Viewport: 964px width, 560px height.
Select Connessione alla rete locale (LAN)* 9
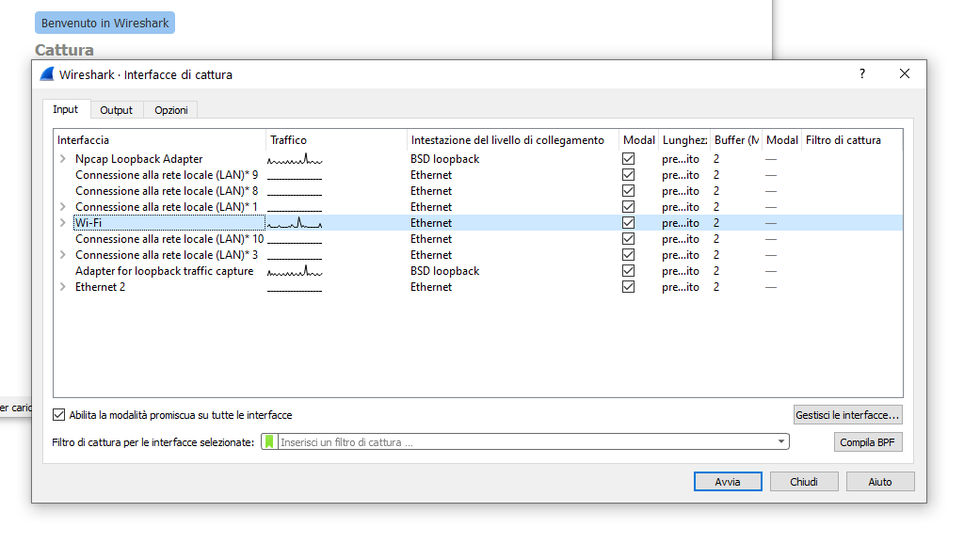[x=167, y=174]
